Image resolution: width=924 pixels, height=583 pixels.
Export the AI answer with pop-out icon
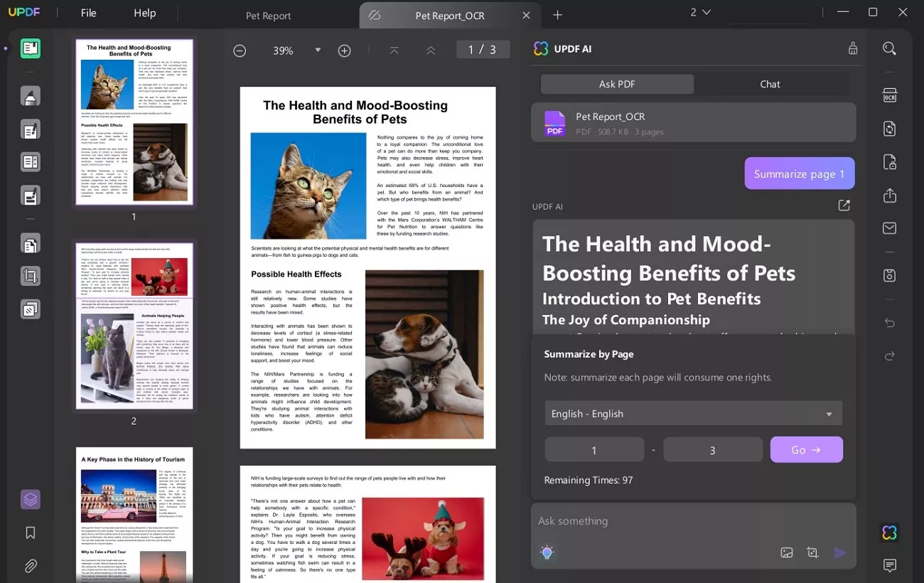click(x=844, y=205)
